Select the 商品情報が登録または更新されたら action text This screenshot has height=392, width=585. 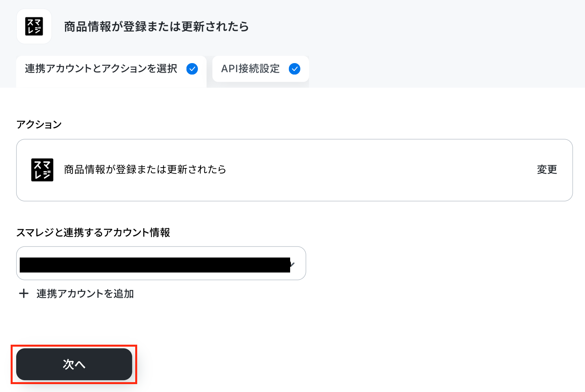[145, 170]
